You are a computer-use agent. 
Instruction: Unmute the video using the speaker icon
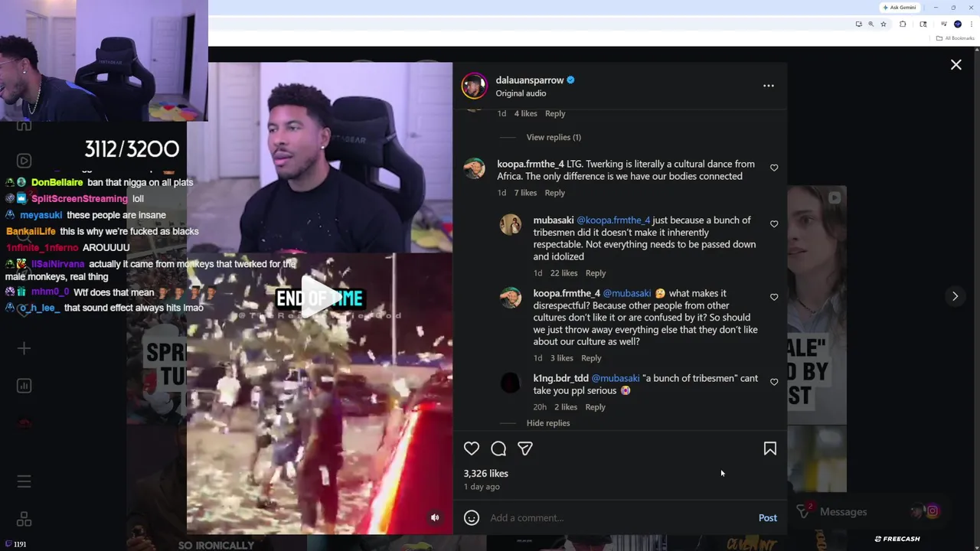(x=435, y=517)
